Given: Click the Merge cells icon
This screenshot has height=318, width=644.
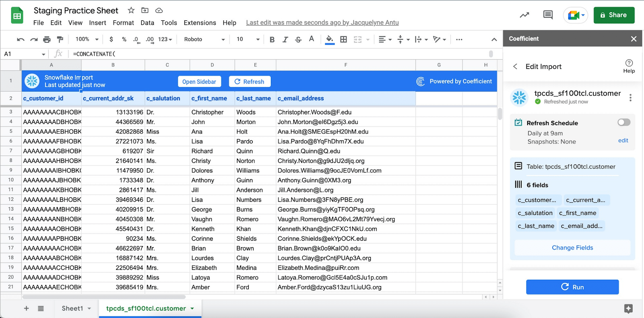Looking at the screenshot, I should click(x=357, y=39).
